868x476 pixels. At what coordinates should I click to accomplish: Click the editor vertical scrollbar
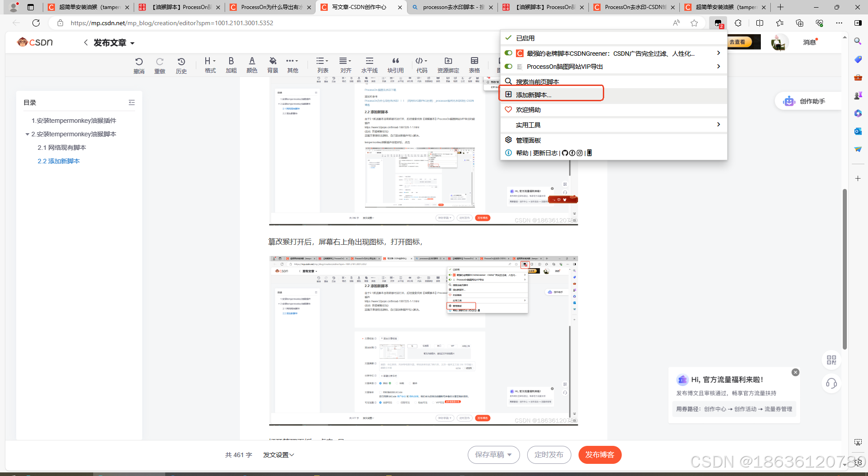(x=845, y=269)
